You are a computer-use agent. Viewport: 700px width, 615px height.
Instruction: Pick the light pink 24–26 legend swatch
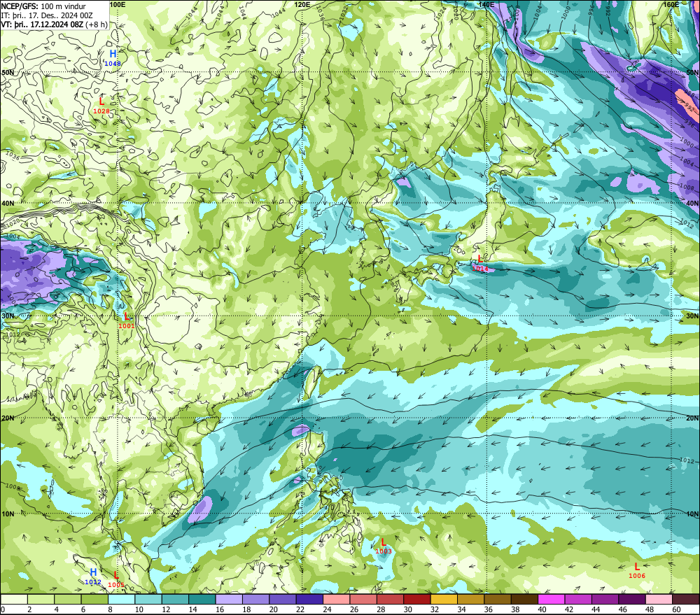click(336, 599)
